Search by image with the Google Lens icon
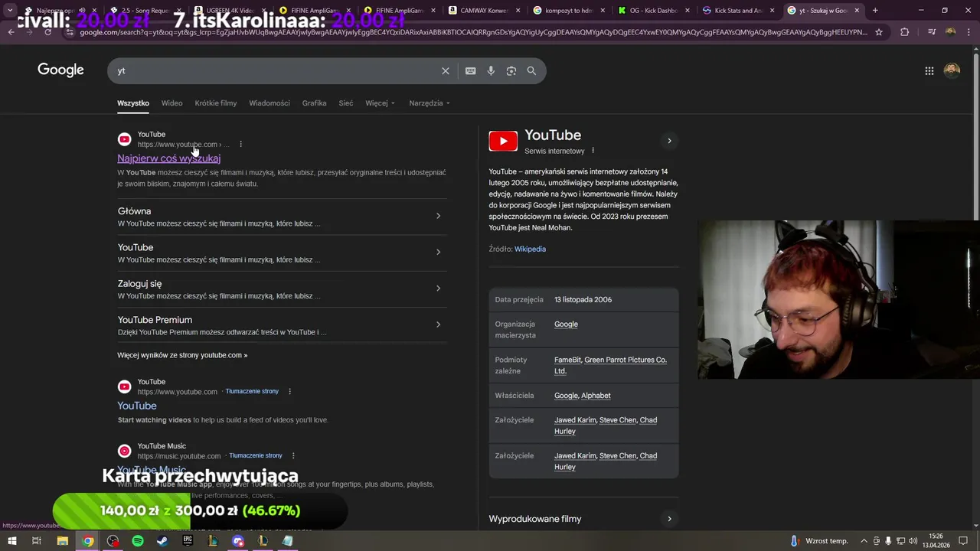Image resolution: width=980 pixels, height=551 pixels. tap(511, 70)
